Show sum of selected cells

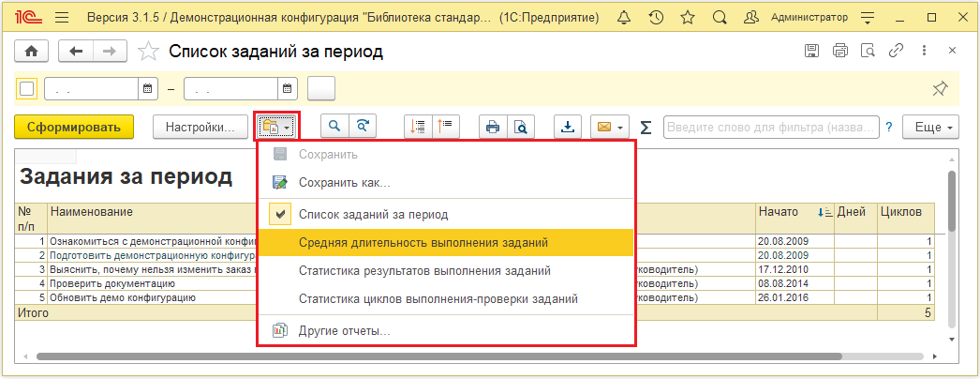click(646, 127)
